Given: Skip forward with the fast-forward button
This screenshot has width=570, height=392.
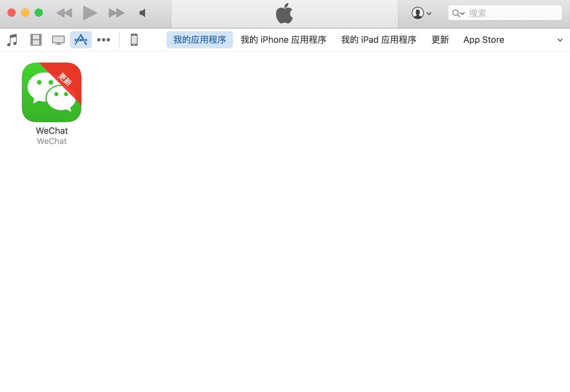Looking at the screenshot, I should coord(117,13).
